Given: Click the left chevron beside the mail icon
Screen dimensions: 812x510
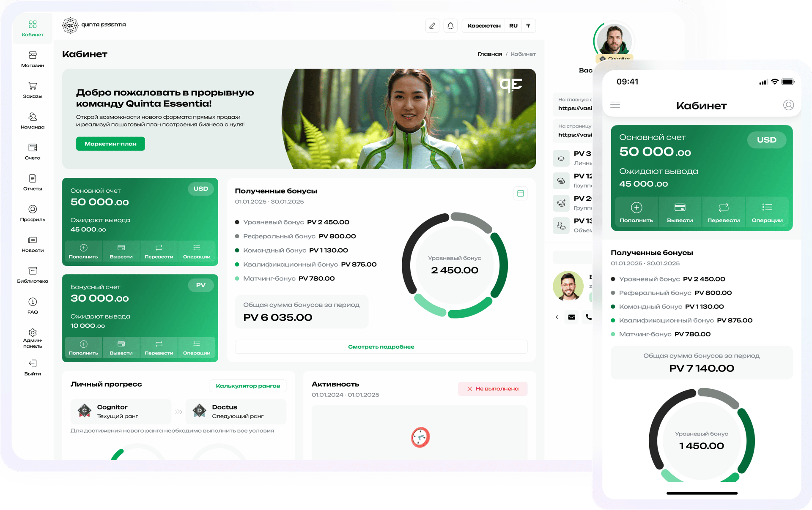Looking at the screenshot, I should (557, 317).
